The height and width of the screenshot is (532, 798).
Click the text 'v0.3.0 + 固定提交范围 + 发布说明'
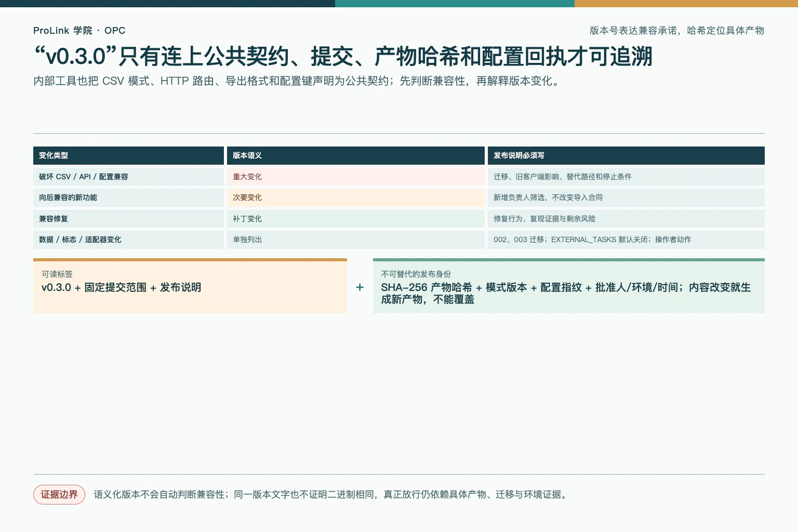click(x=121, y=287)
